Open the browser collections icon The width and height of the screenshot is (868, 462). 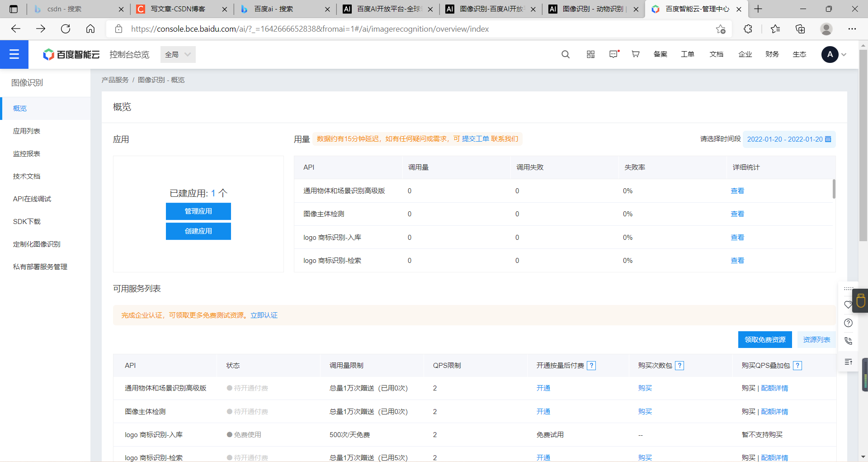800,29
